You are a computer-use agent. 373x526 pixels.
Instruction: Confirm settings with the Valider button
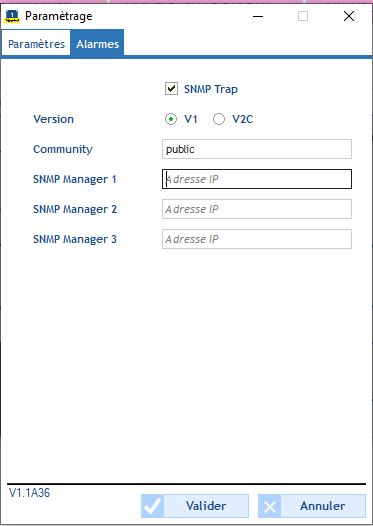pyautogui.click(x=195, y=506)
